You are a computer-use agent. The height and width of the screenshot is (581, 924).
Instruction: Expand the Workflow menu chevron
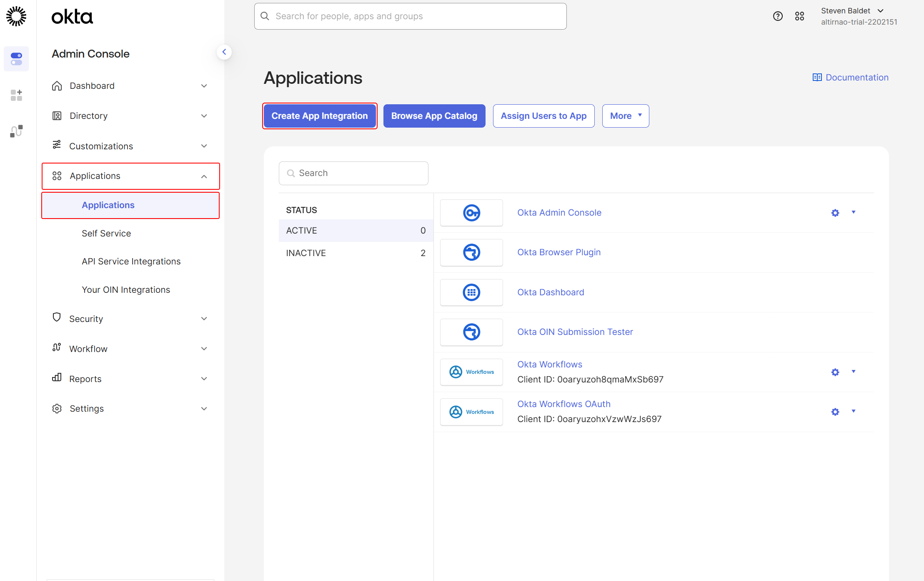coord(204,349)
